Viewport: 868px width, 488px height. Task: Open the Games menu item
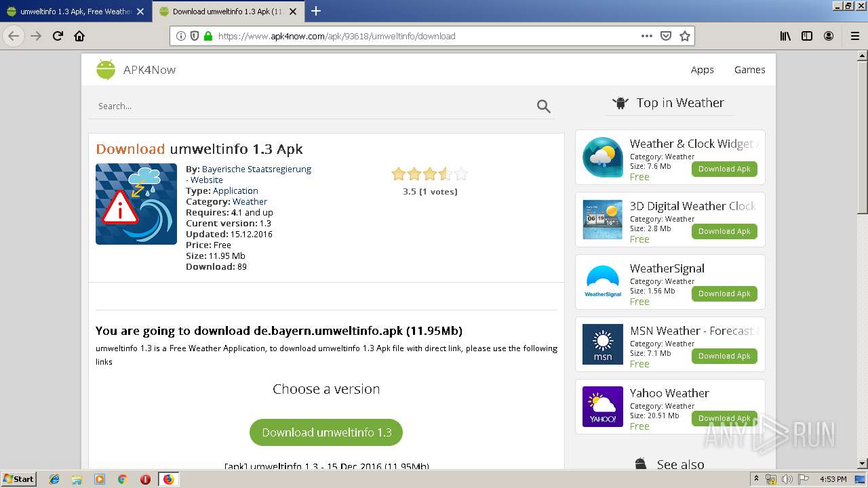[749, 70]
